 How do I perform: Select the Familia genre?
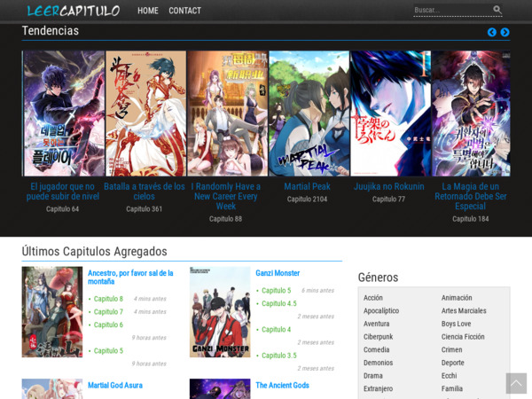click(452, 389)
